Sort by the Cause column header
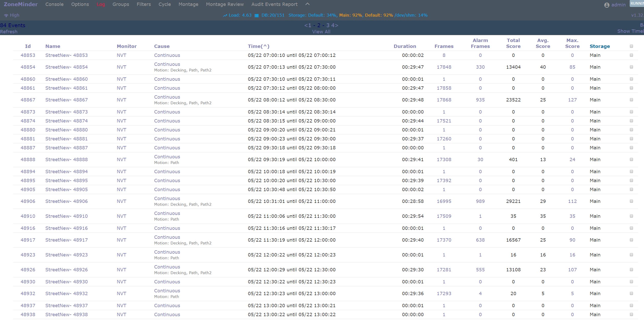The height and width of the screenshot is (320, 644). (162, 46)
